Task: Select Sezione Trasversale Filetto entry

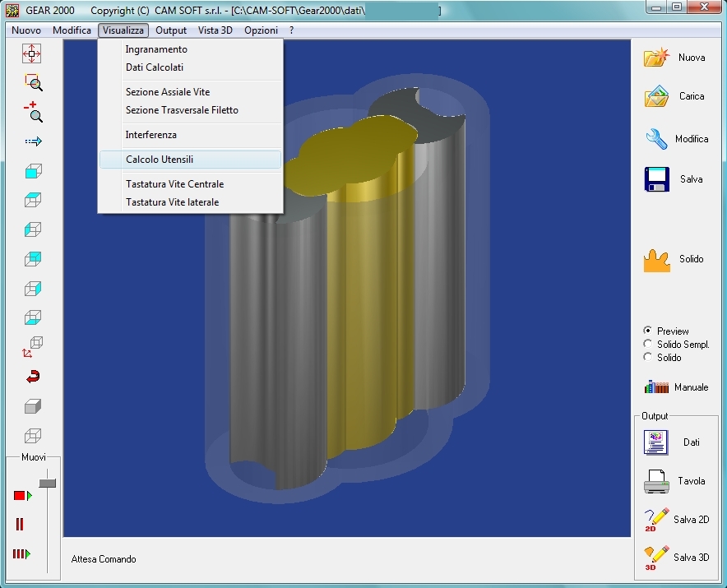Action: 190,110
